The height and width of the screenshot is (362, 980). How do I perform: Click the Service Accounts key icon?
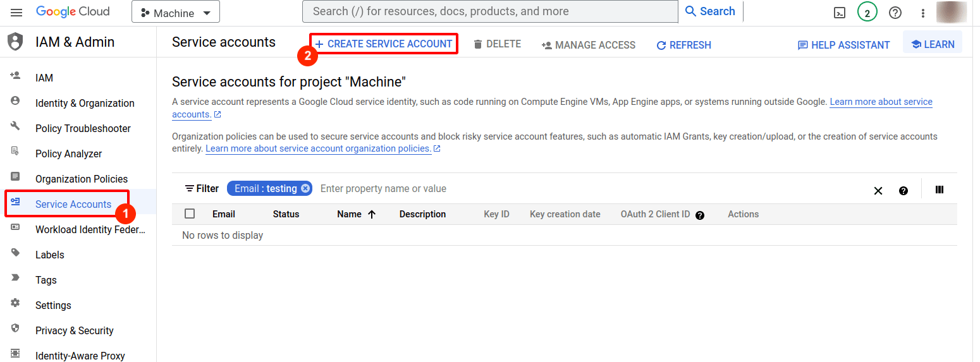pyautogui.click(x=15, y=202)
